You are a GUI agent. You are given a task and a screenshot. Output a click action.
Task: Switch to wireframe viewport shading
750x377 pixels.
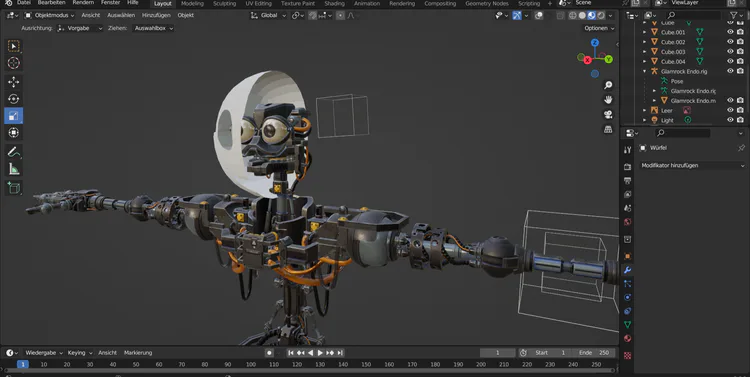573,15
